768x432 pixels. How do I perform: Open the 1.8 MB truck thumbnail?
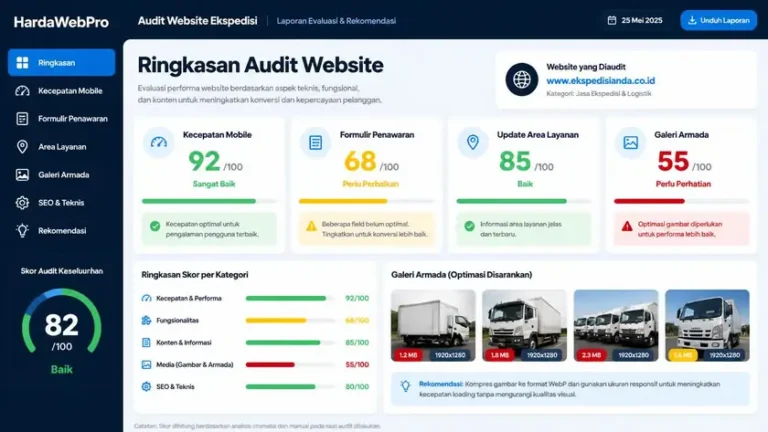pyautogui.click(x=524, y=326)
